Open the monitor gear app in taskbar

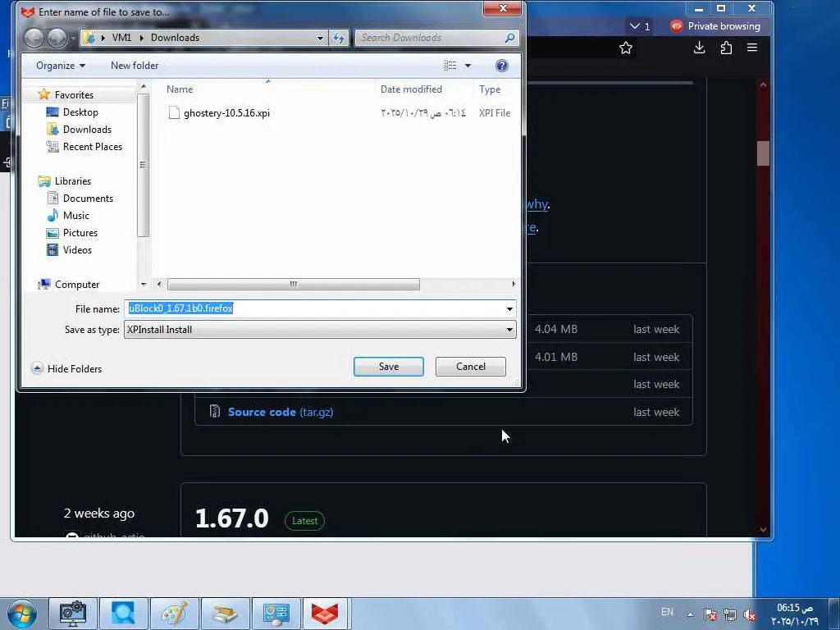73,614
